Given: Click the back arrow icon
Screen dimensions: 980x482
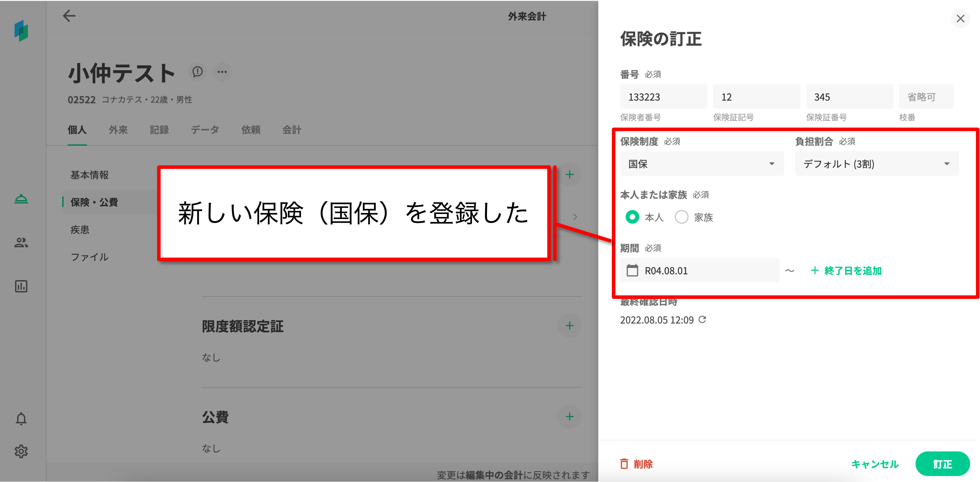Looking at the screenshot, I should tap(69, 16).
